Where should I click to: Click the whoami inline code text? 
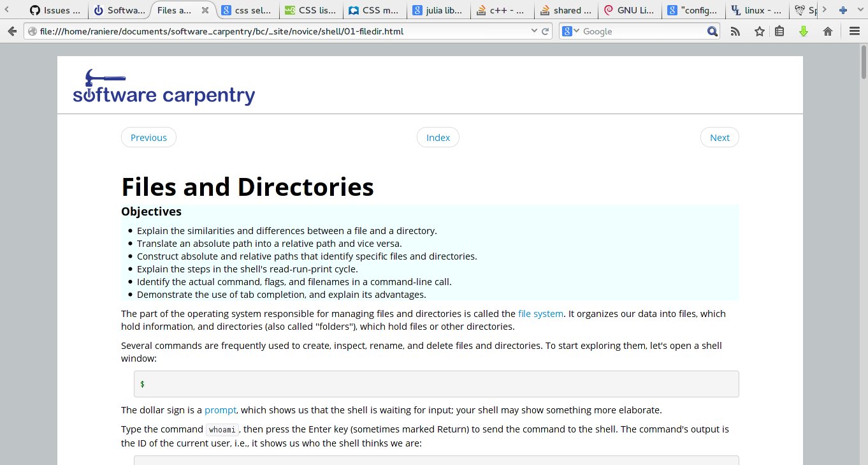pyautogui.click(x=223, y=429)
